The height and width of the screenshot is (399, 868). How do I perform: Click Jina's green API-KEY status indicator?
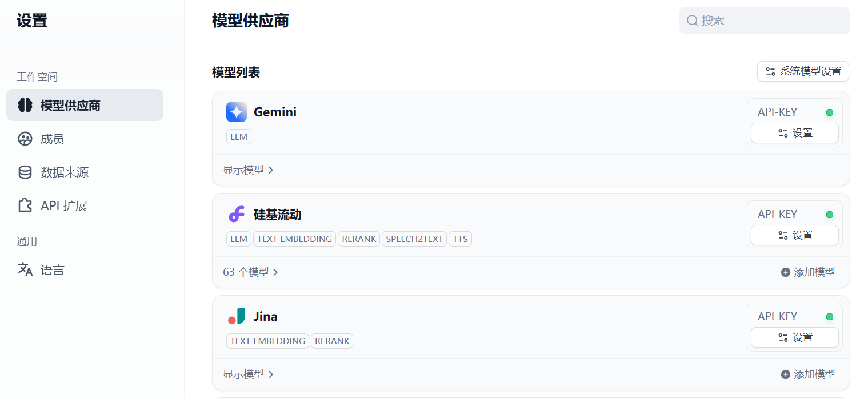pyautogui.click(x=830, y=317)
